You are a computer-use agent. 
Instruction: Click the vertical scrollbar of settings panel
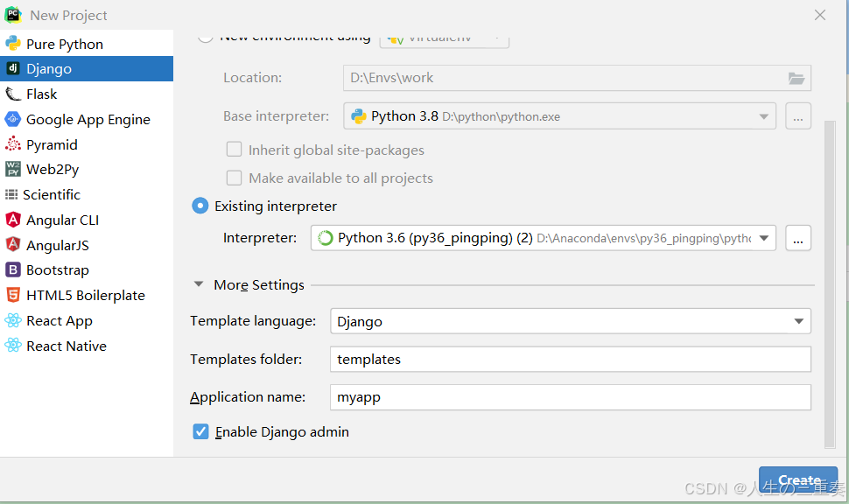coord(830,284)
